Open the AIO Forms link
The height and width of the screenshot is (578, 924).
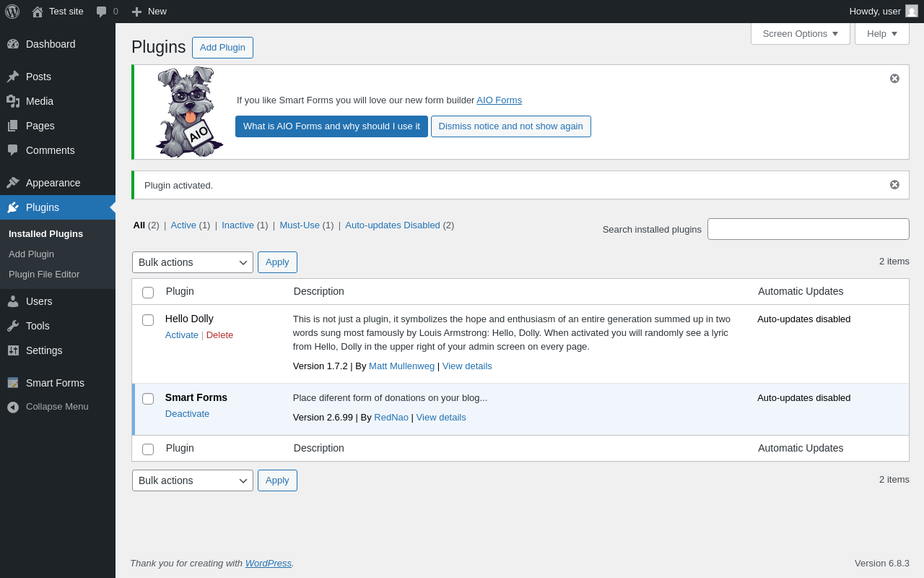(x=500, y=100)
